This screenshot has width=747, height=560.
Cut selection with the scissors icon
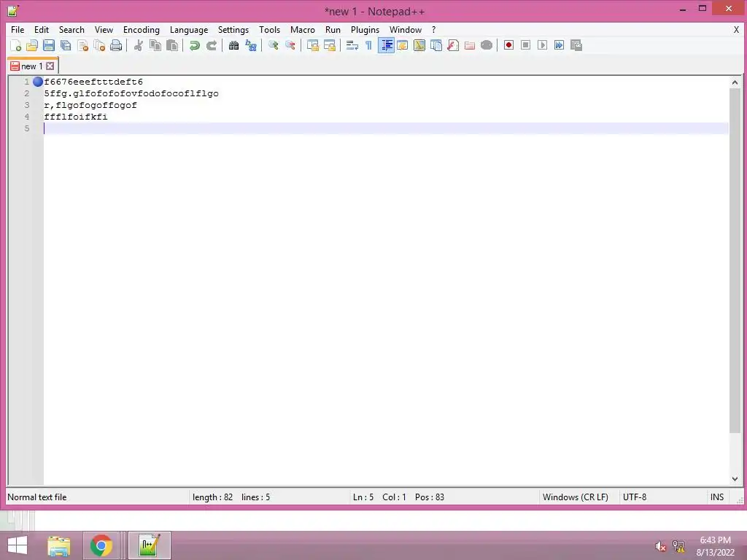(x=139, y=45)
